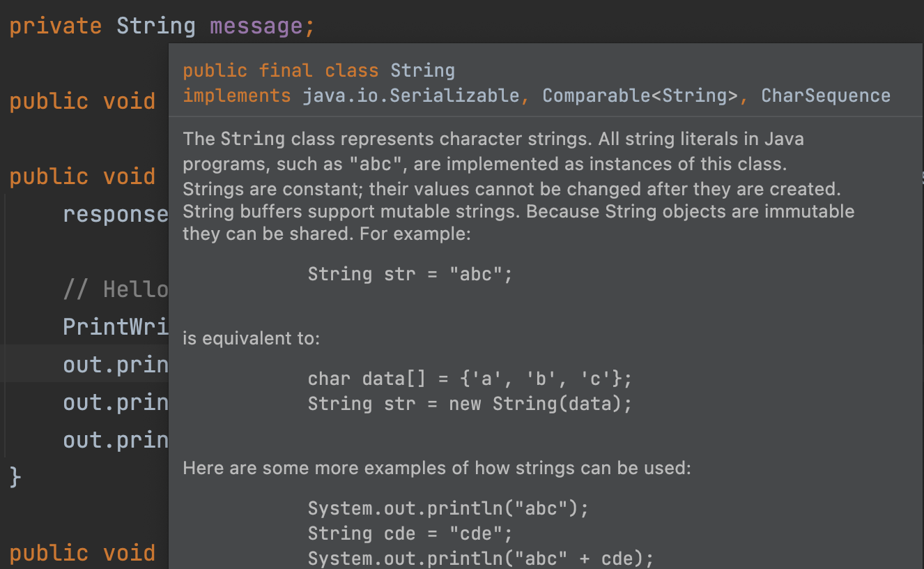Click the public void line directly under the message field
The height and width of the screenshot is (569, 924).
pyautogui.click(x=82, y=101)
